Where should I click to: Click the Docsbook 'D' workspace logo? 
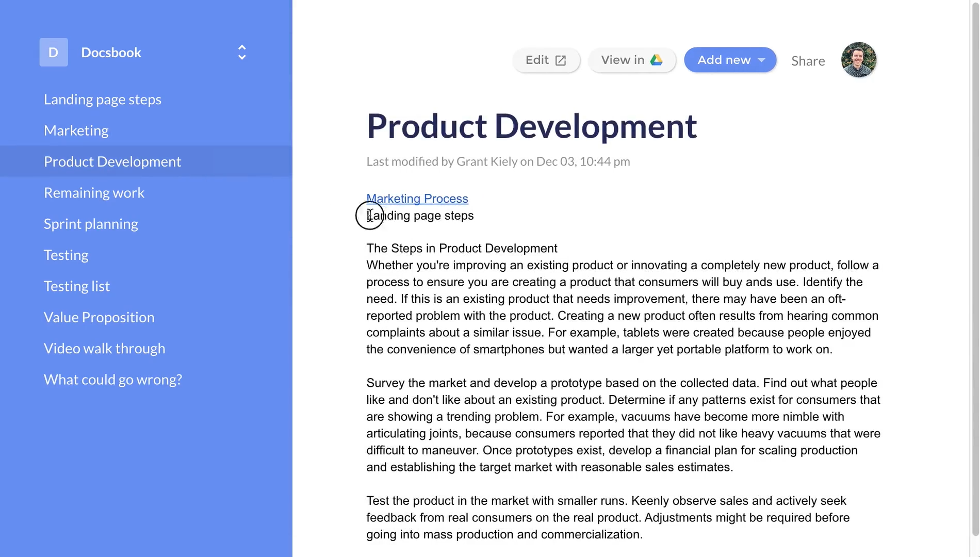54,52
